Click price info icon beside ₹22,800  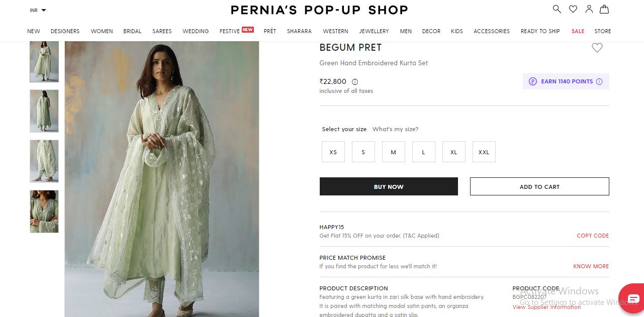coord(355,81)
